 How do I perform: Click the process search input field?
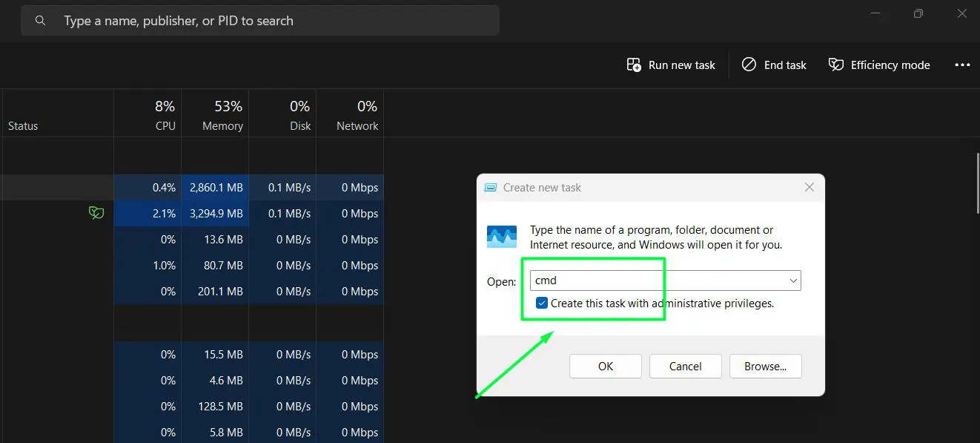point(259,20)
